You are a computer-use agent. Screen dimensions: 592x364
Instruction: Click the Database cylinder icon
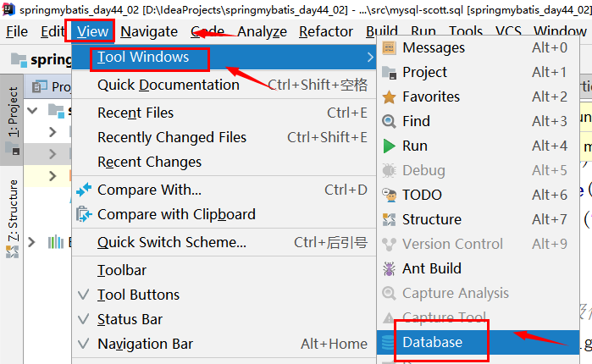click(x=389, y=343)
